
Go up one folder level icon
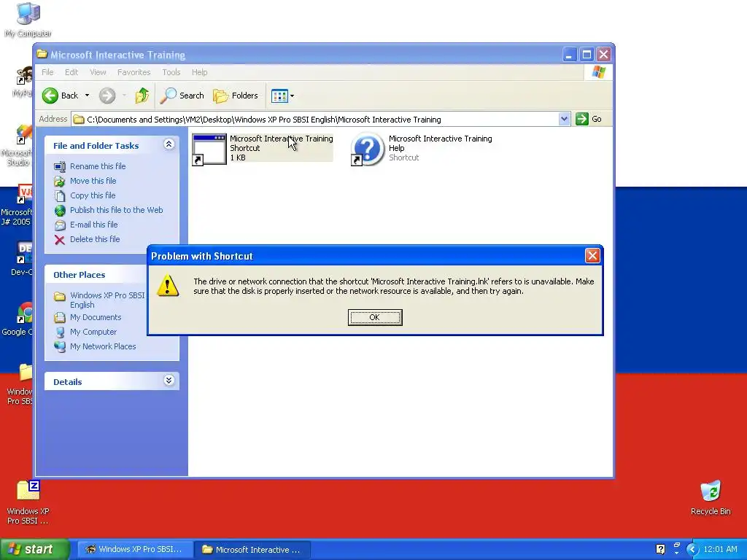(142, 96)
